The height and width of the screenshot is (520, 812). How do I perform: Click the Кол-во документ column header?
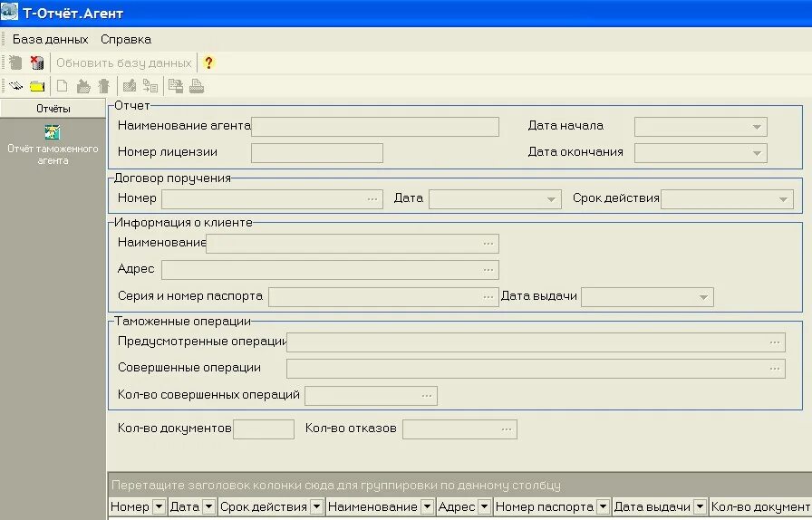[x=760, y=506]
